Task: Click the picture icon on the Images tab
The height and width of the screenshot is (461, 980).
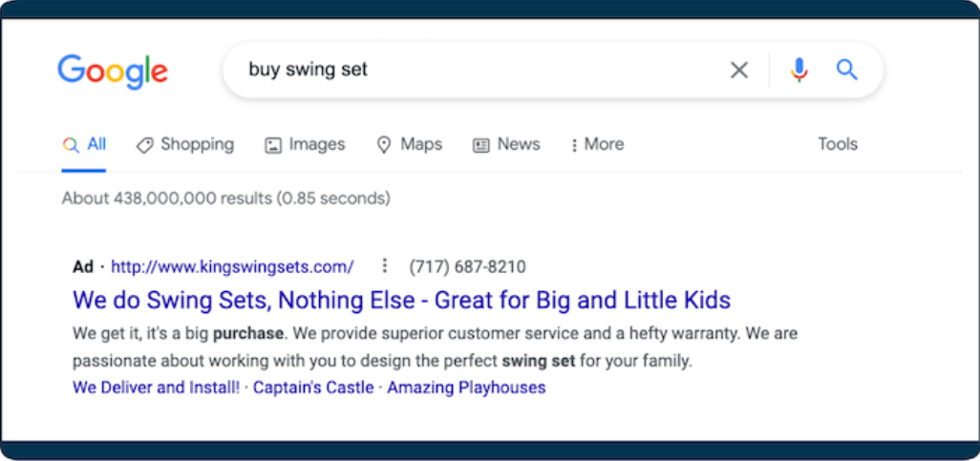Action: click(x=273, y=145)
